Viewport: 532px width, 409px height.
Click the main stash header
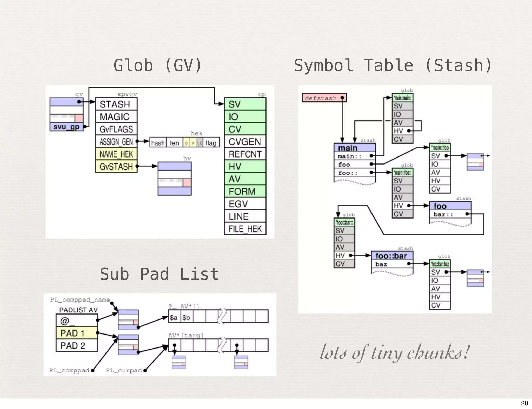(354, 148)
